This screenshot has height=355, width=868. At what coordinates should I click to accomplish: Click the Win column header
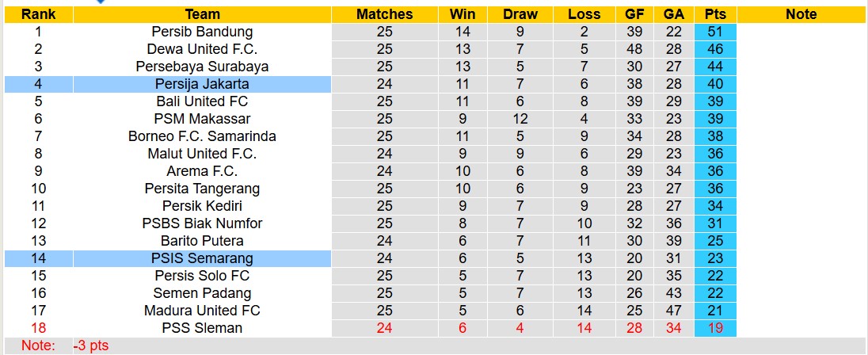[463, 14]
